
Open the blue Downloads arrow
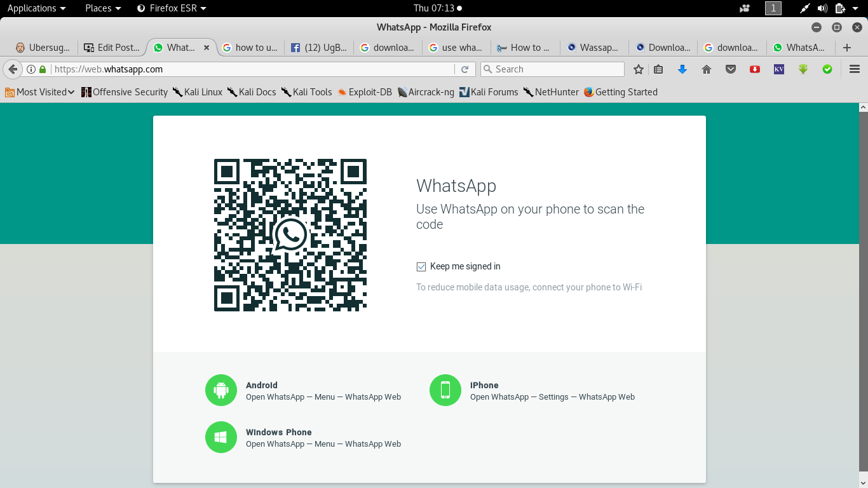(682, 69)
